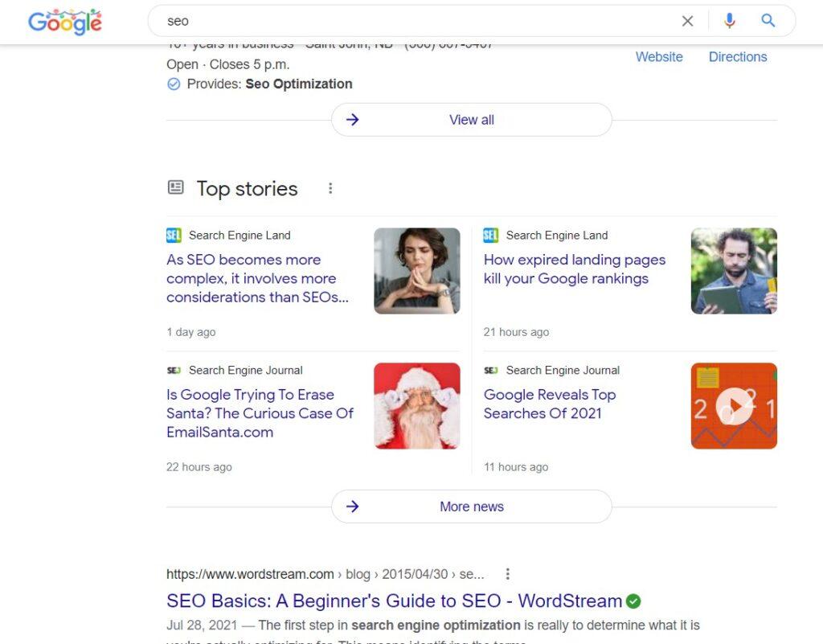The image size is (823, 644).
Task: Click the 'Top stories' heading text
Action: pos(248,188)
